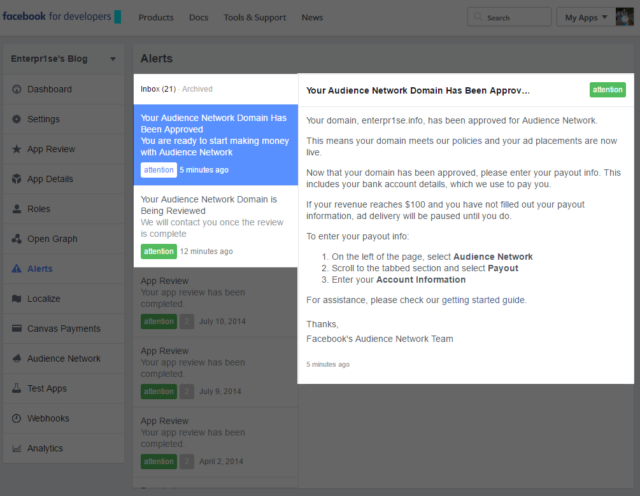Go to Dashboard in the sidebar

click(64, 89)
